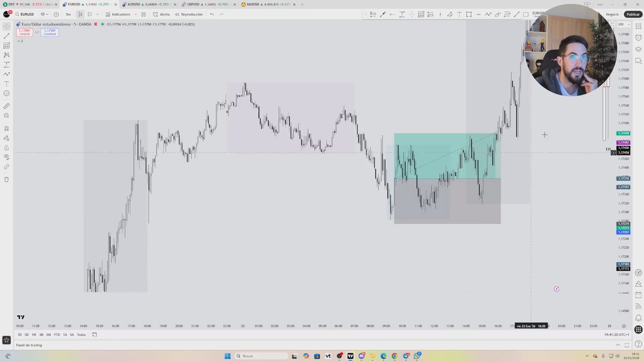Open the economic calendar on right sidebar
This screenshot has width=644, height=362.
[638, 295]
